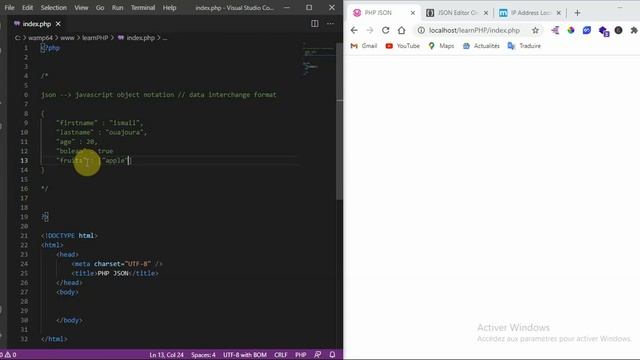Go back in the browser
The image size is (640, 360).
(354, 30)
